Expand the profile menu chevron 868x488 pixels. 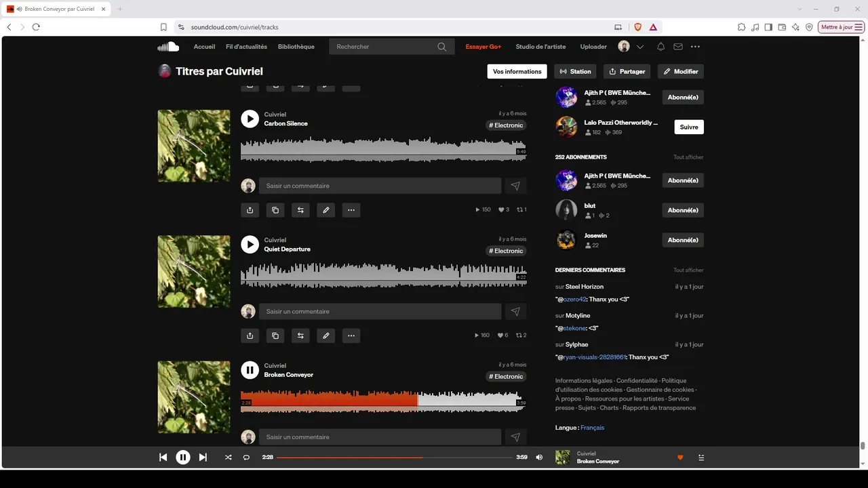click(640, 47)
